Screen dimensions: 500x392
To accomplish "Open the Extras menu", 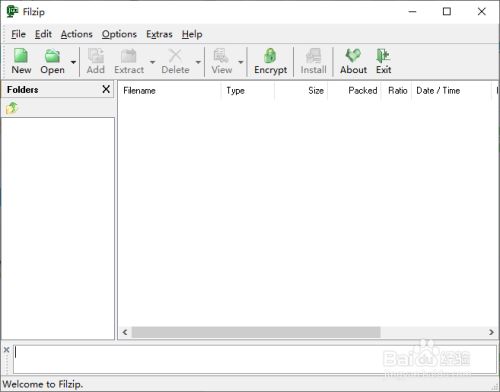I will click(x=159, y=34).
